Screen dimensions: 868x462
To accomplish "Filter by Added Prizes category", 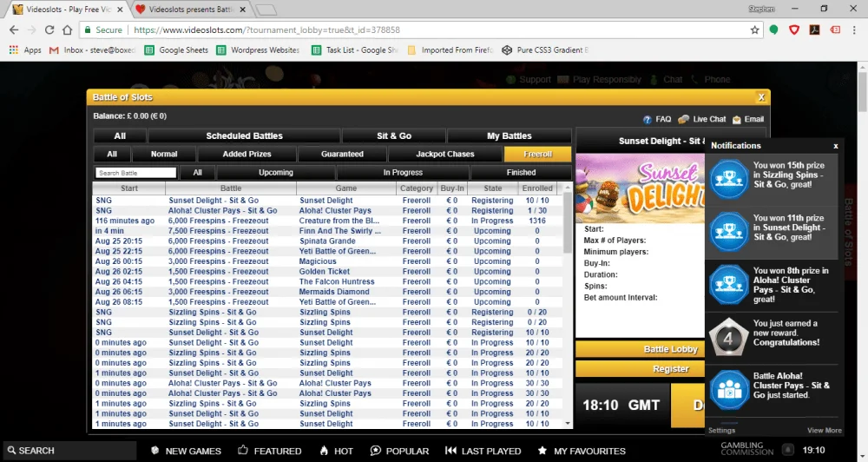I will click(x=247, y=154).
